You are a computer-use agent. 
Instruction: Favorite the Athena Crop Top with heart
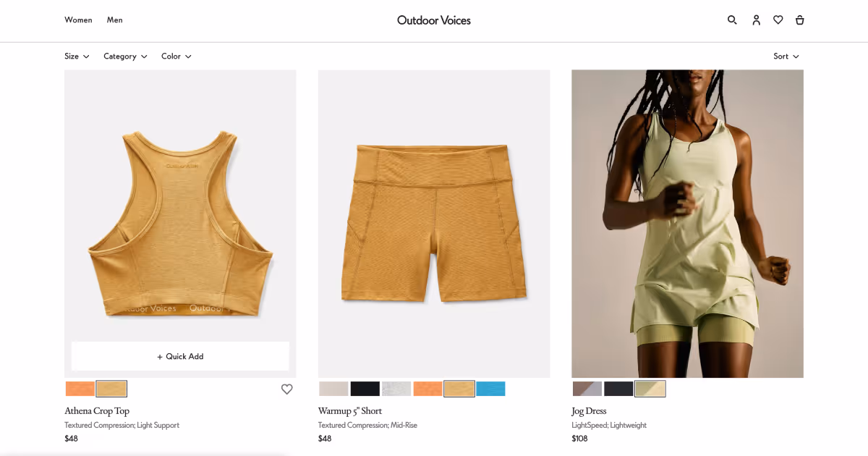(287, 389)
